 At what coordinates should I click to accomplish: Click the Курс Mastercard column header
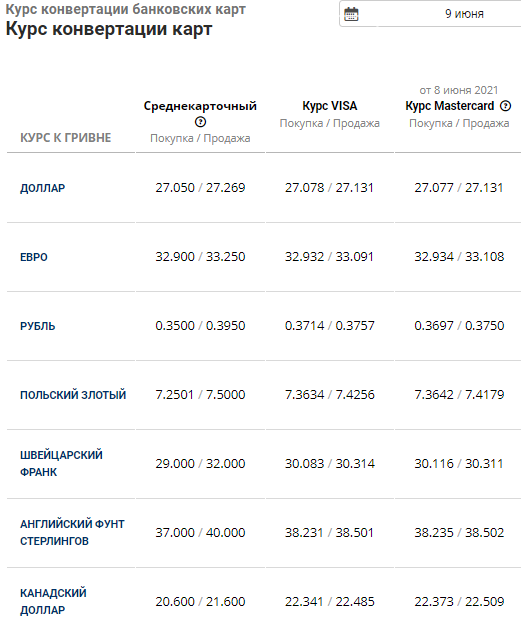(x=450, y=106)
